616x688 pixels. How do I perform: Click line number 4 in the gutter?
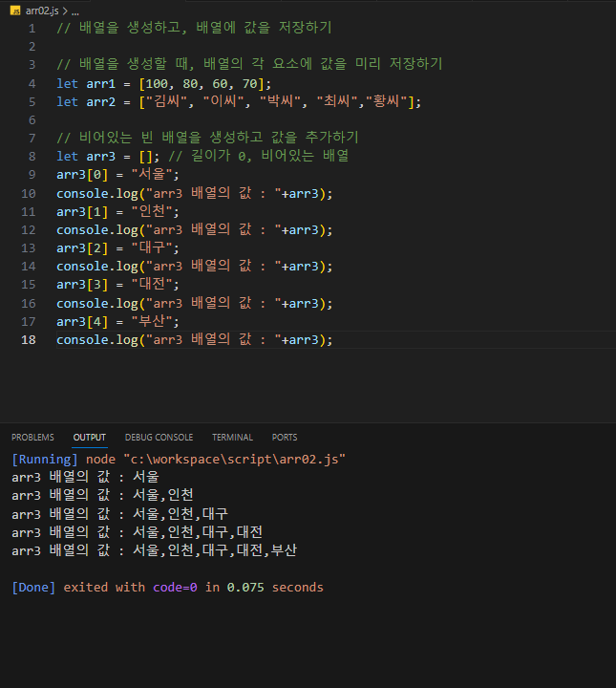coord(32,83)
